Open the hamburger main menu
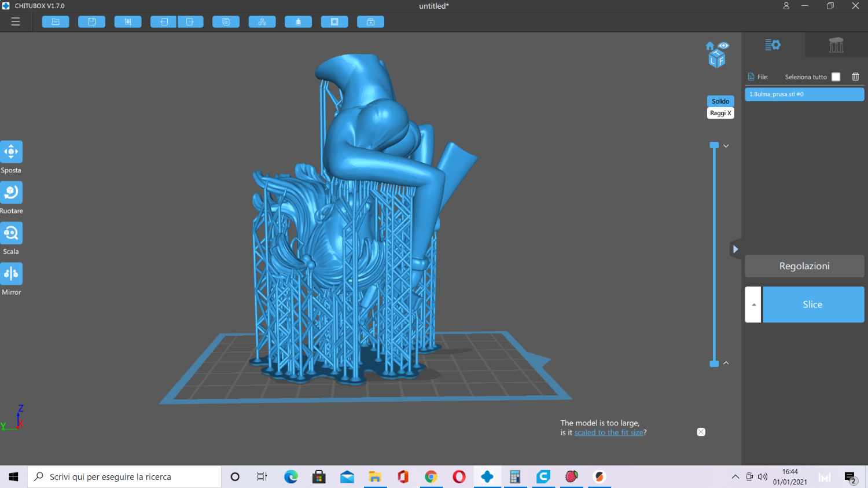 coord(16,21)
